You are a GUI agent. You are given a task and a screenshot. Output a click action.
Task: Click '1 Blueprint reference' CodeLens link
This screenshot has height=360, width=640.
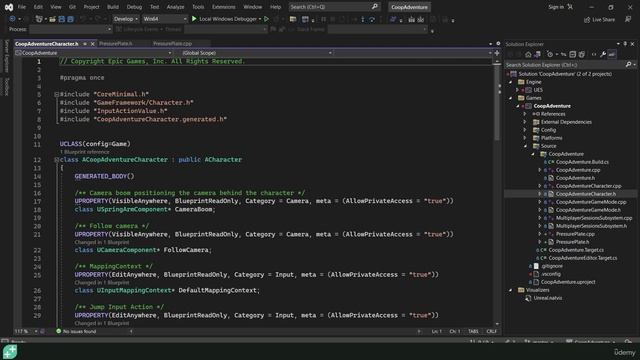coord(84,152)
